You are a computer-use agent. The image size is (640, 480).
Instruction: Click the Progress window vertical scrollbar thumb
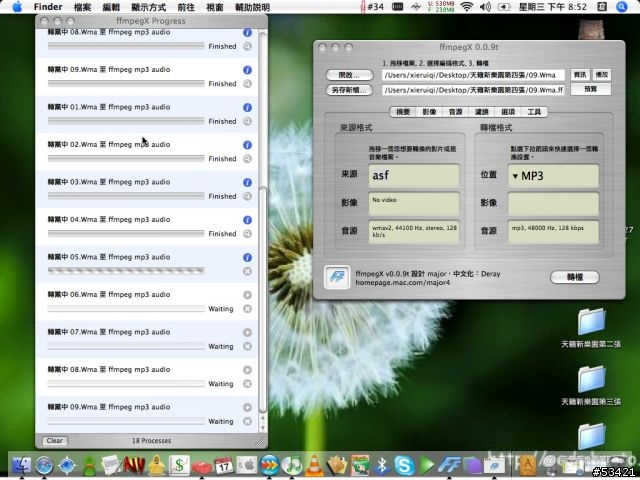(x=262, y=299)
